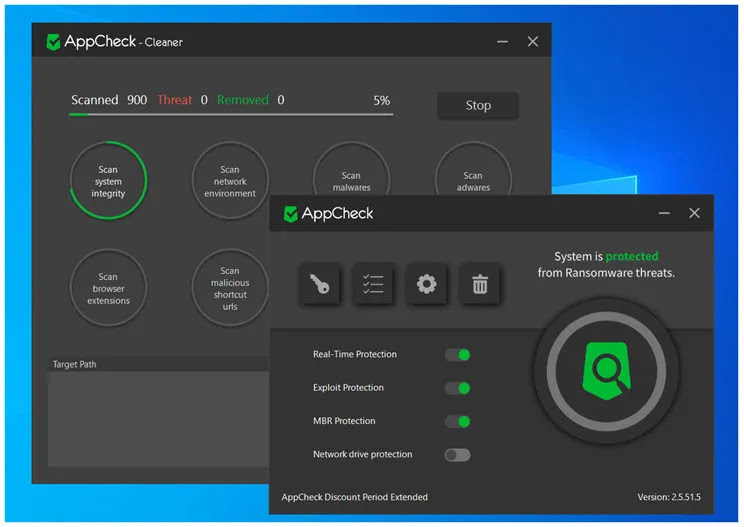Click the AppCheck Discount Period Extended notice

tap(354, 497)
